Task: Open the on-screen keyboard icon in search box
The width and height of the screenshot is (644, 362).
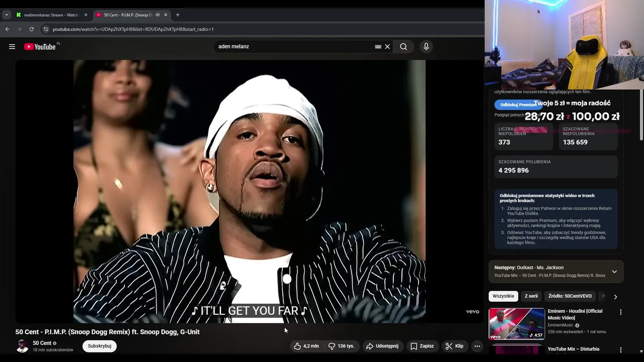Action: tap(378, 47)
